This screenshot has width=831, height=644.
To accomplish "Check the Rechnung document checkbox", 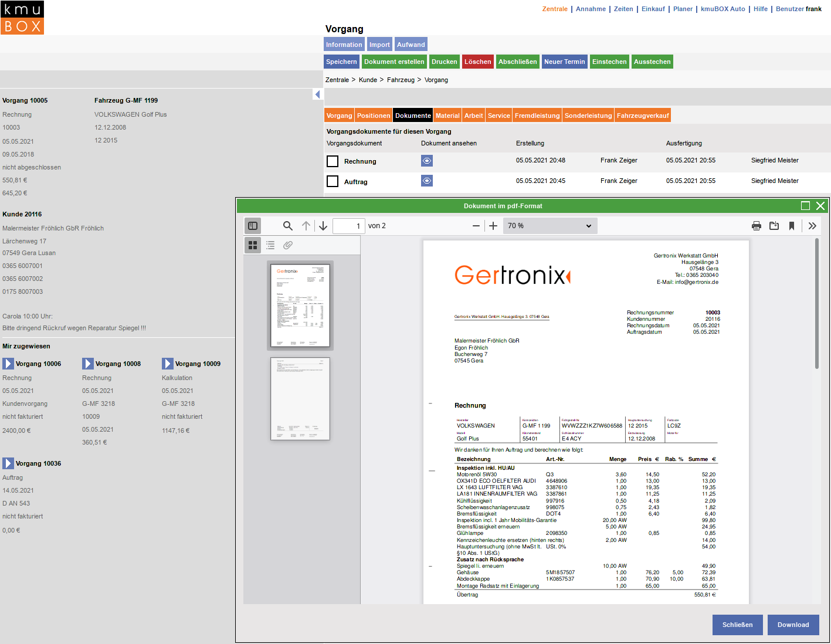I will [333, 161].
